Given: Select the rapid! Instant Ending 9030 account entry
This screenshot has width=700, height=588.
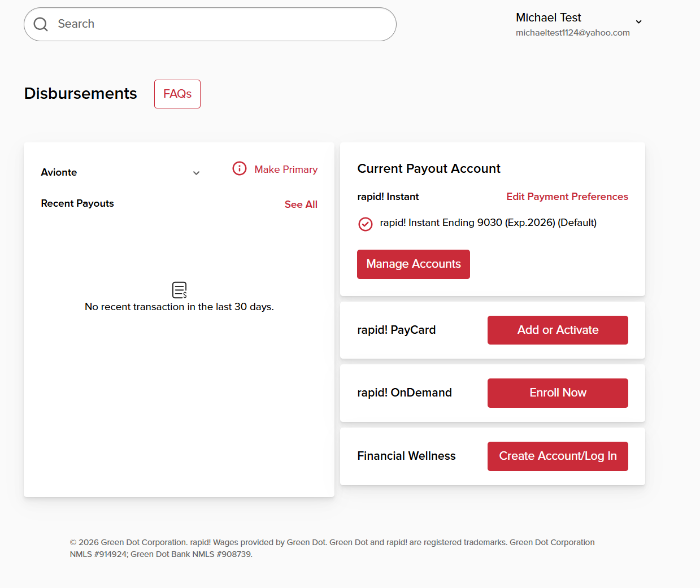Looking at the screenshot, I should point(488,223).
